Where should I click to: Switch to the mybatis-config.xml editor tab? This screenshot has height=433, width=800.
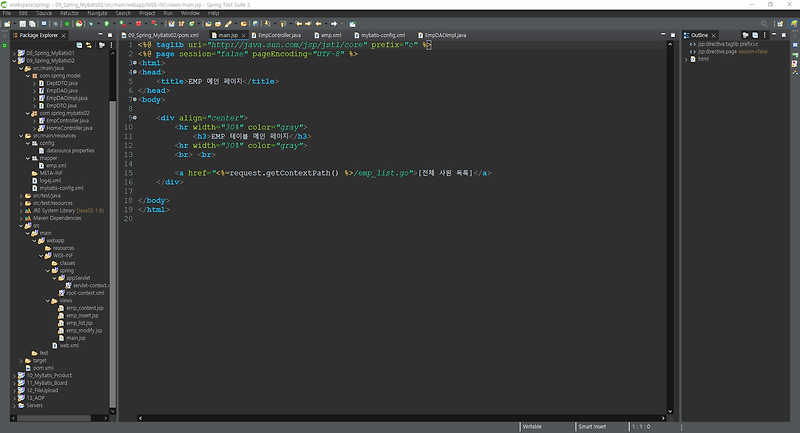click(x=382, y=35)
